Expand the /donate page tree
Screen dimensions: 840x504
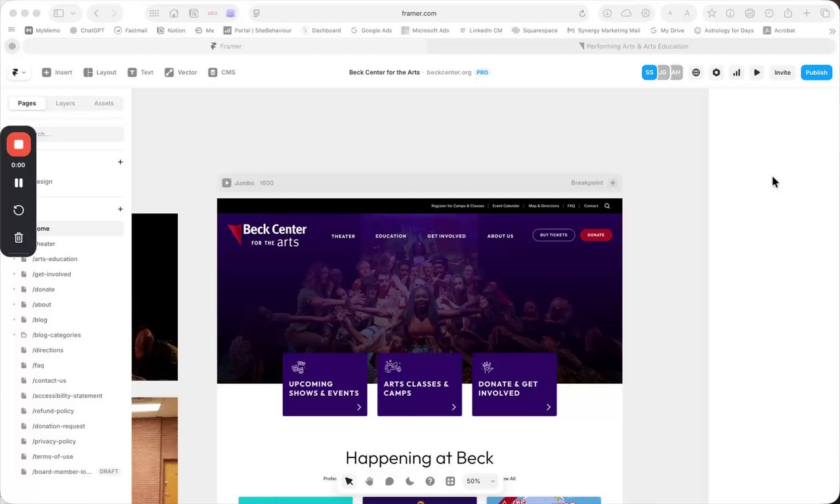click(x=14, y=289)
